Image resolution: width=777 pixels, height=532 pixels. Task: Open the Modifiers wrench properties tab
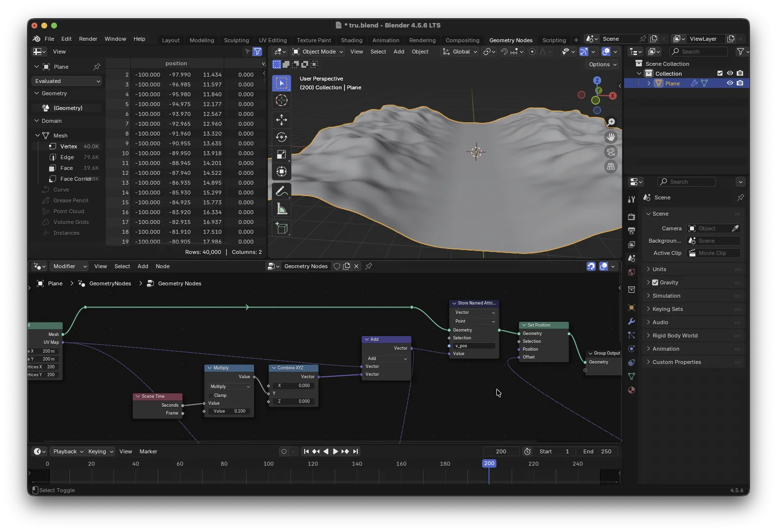[x=632, y=321]
